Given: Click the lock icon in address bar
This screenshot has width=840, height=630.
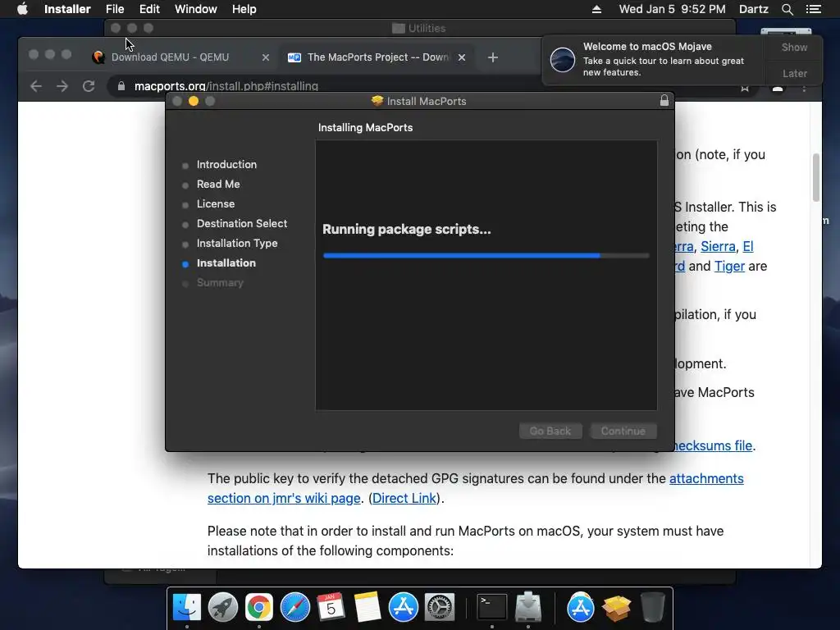Looking at the screenshot, I should click(x=121, y=86).
